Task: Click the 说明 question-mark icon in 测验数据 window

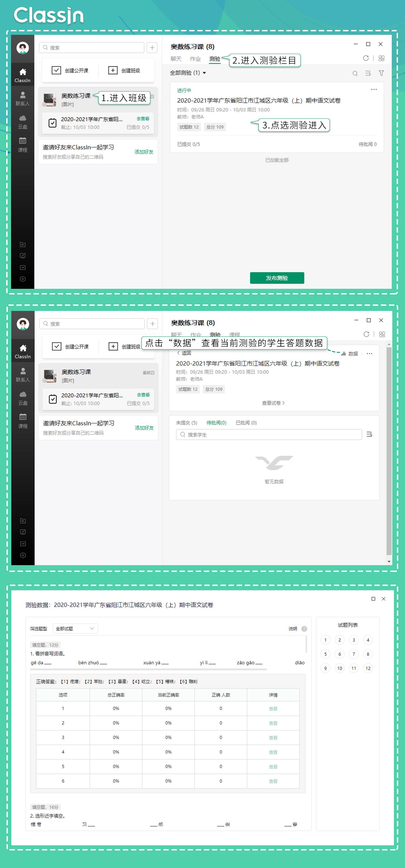Action: point(304,629)
